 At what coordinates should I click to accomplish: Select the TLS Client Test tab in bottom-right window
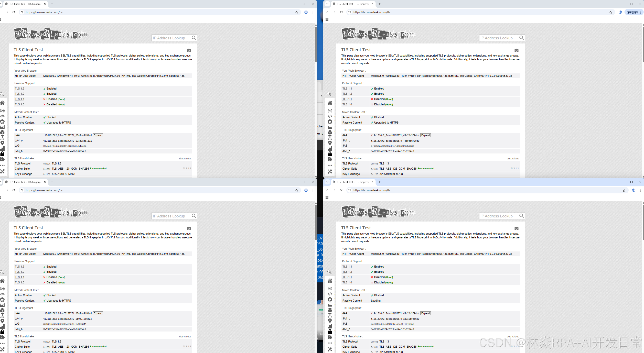353,182
